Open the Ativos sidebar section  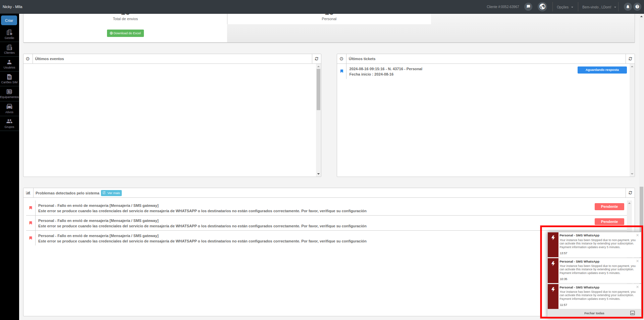(x=9, y=108)
